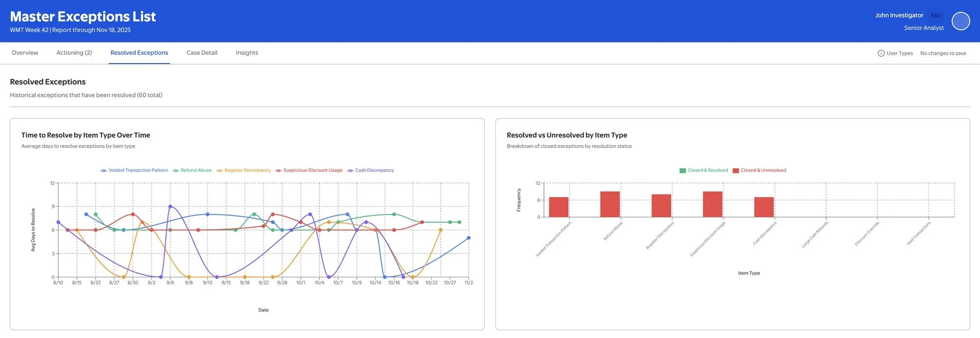Screen dimensions: 980x338
Task: Select the red bar above Register Discrepancy
Action: [x=661, y=206]
